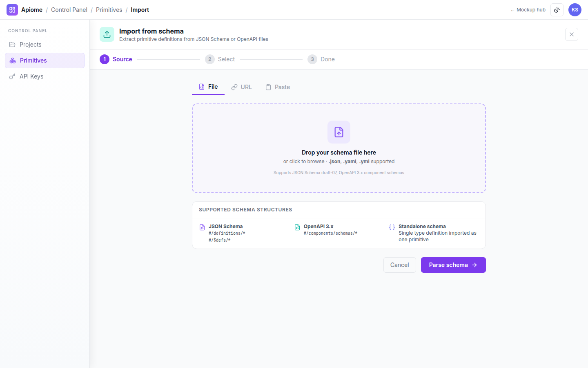Click the arrow on Parse schema button
Image resolution: width=588 pixels, height=368 pixels.
474,265
